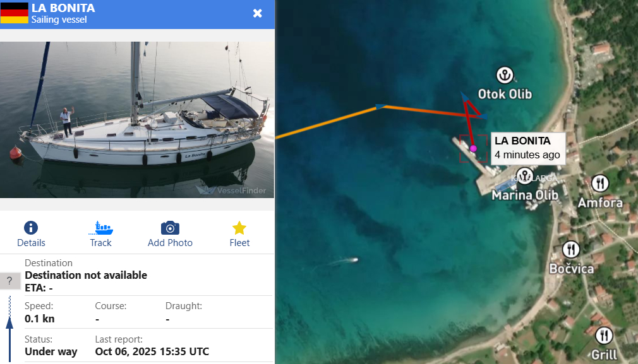Open the Amfora restaurant marker
This screenshot has width=638, height=364.
pyautogui.click(x=599, y=183)
